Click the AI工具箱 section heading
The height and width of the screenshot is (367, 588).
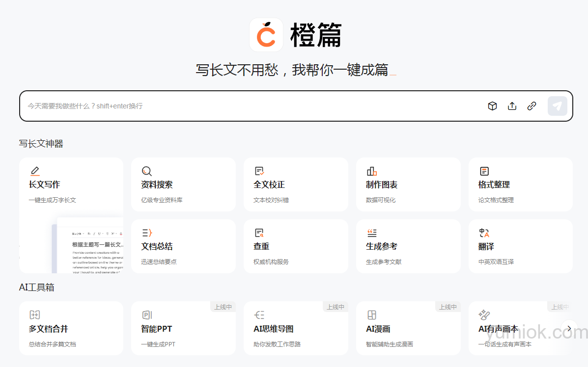point(37,287)
